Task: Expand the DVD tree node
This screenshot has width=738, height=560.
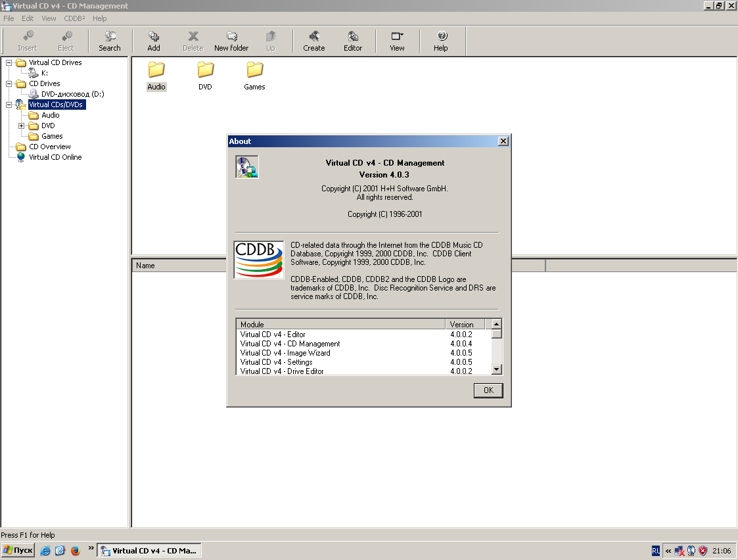Action: coord(22,126)
